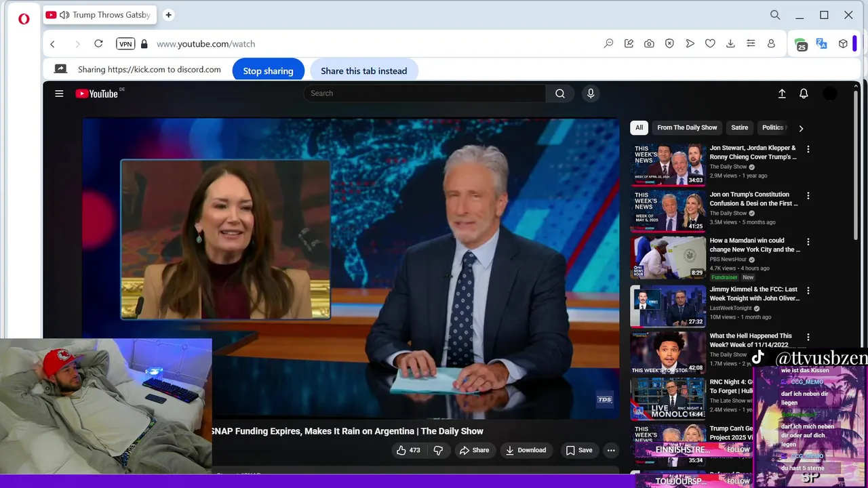Click the extension icon with badge 25
This screenshot has height=488, width=868.
coord(801,45)
